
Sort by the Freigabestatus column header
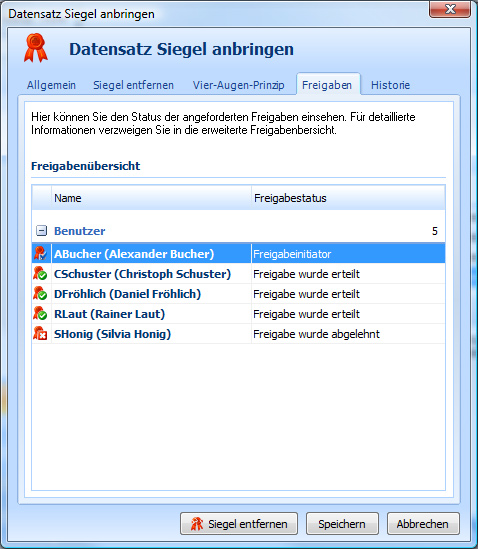pos(348,198)
